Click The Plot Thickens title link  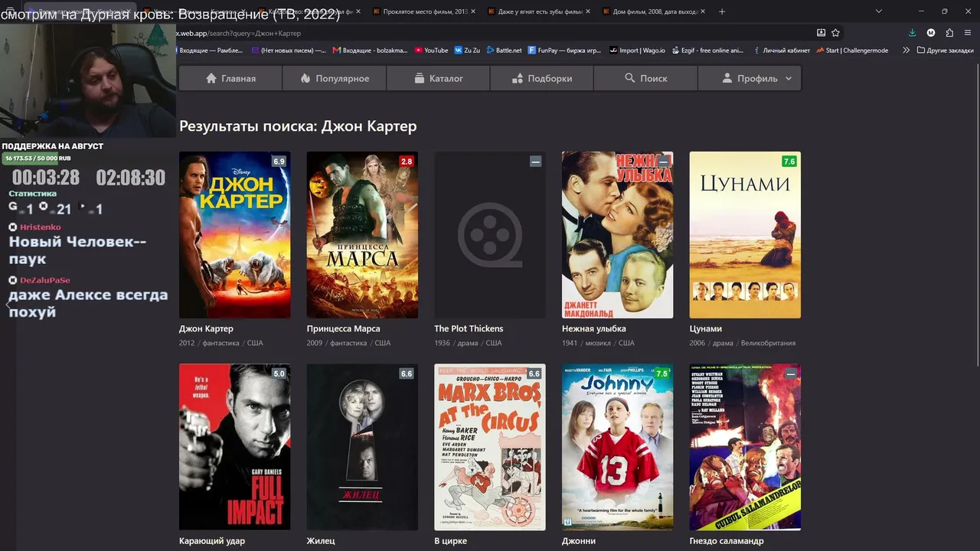[x=469, y=328]
